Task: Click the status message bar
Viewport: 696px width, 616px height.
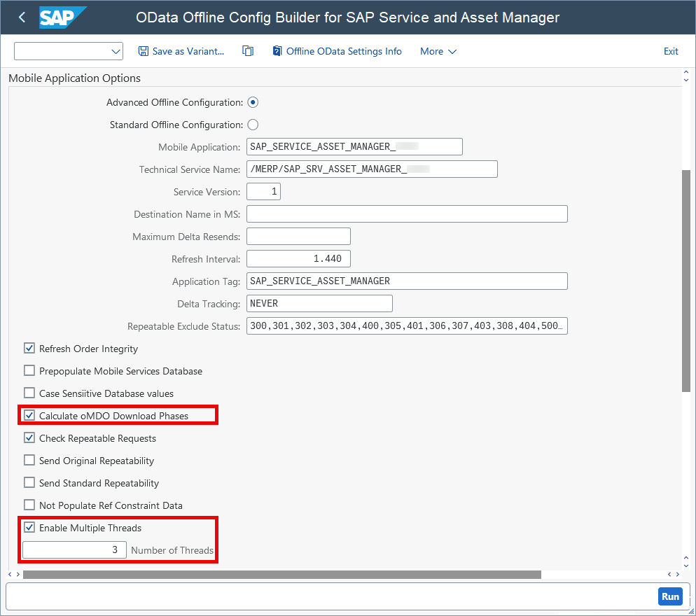Action: [x=330, y=596]
